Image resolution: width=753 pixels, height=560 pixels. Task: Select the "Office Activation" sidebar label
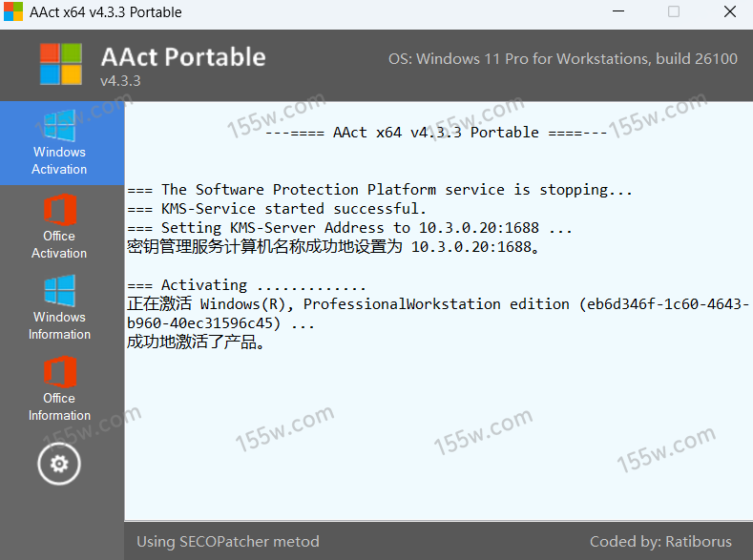click(x=59, y=244)
